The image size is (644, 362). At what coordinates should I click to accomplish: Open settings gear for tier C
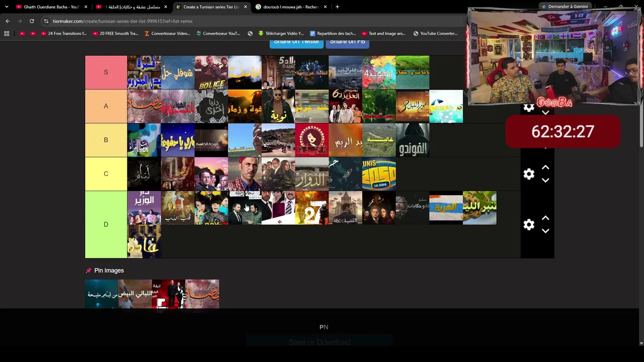point(529,174)
